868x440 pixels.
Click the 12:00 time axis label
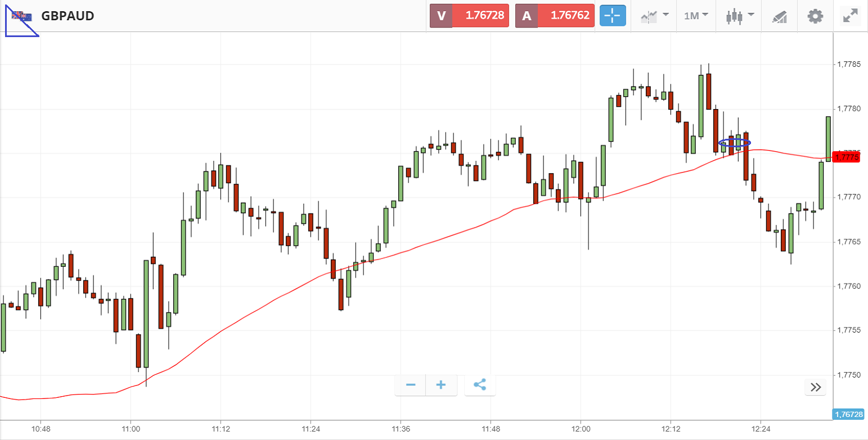tap(581, 429)
